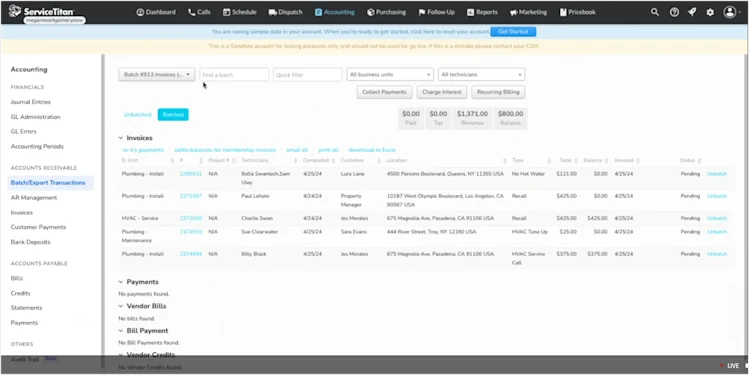Click settle balances for membership invoices
Viewport: 749px width, 375px height.
coord(225,150)
